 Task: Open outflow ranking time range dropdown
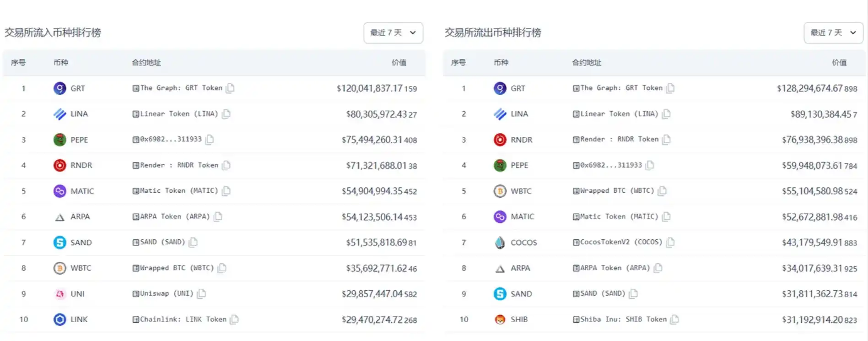833,33
